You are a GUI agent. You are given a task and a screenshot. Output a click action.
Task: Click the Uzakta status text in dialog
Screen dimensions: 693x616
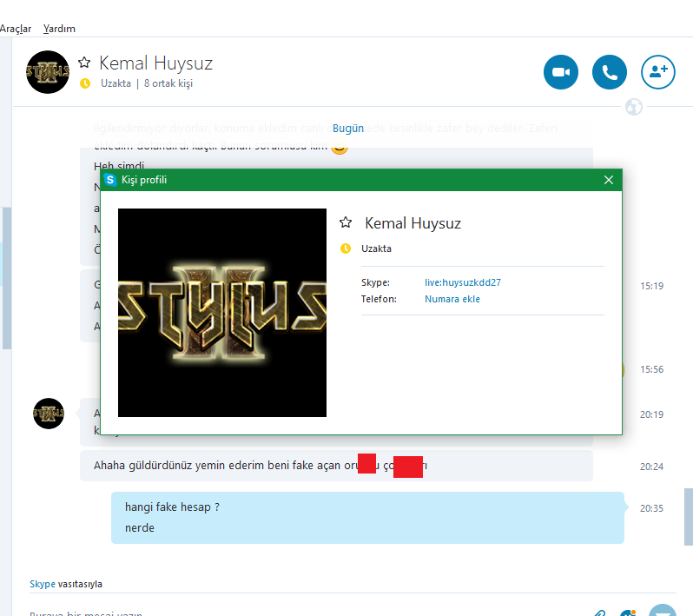[376, 248]
